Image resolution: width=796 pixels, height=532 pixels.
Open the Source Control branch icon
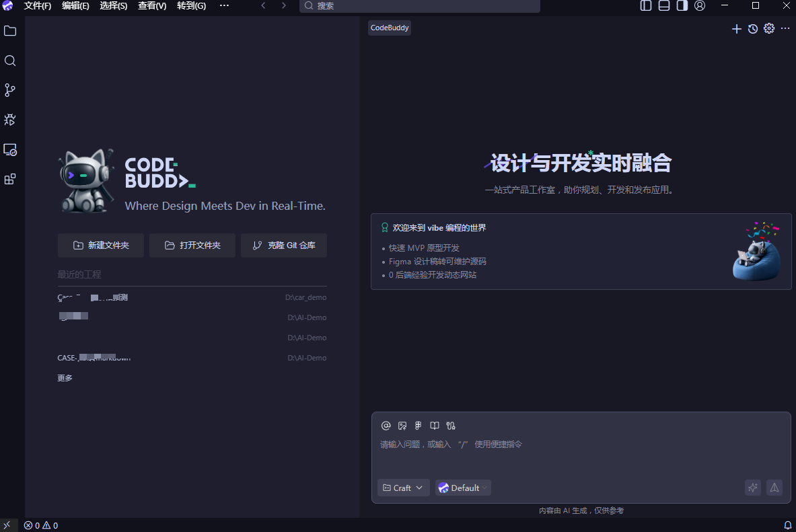click(x=10, y=90)
